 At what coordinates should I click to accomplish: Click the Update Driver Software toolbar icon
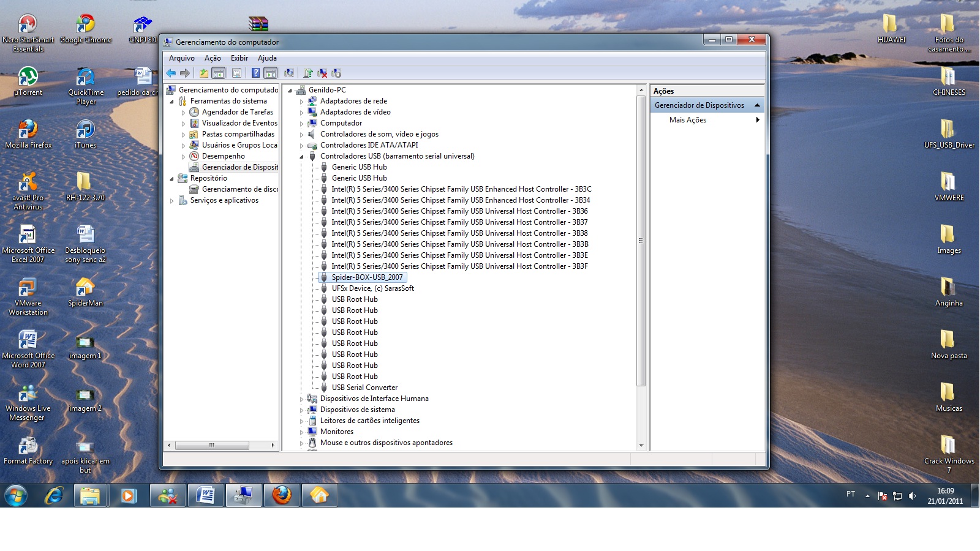pos(308,73)
